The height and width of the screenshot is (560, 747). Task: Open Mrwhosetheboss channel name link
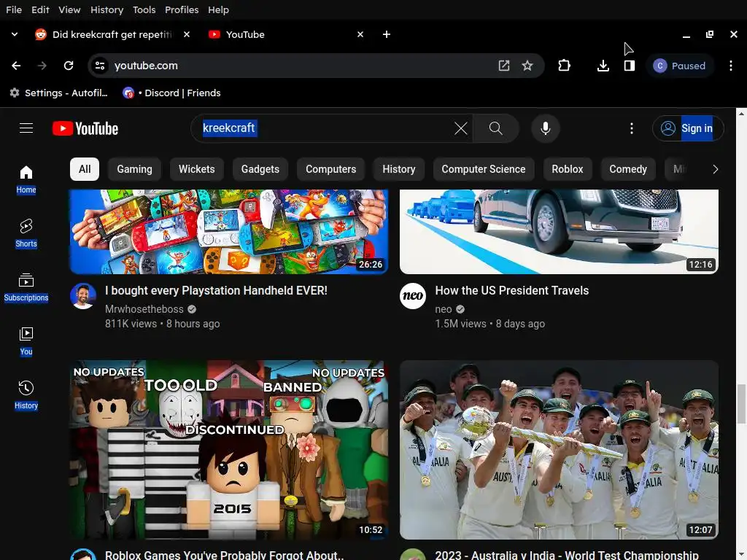point(144,309)
